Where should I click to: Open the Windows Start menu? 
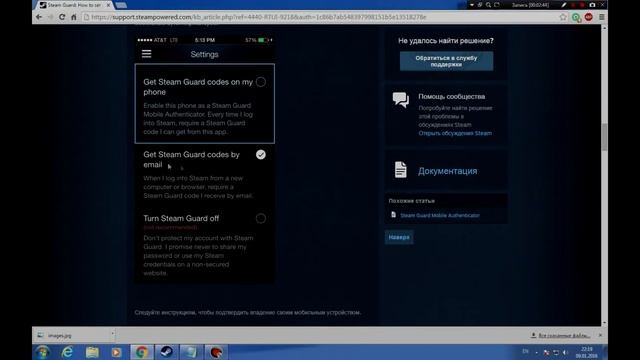(x=42, y=352)
